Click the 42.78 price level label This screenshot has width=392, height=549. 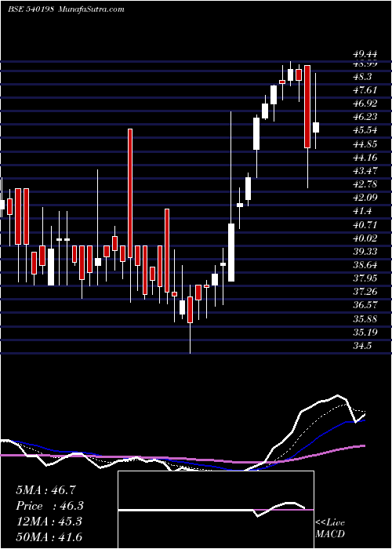coord(365,184)
